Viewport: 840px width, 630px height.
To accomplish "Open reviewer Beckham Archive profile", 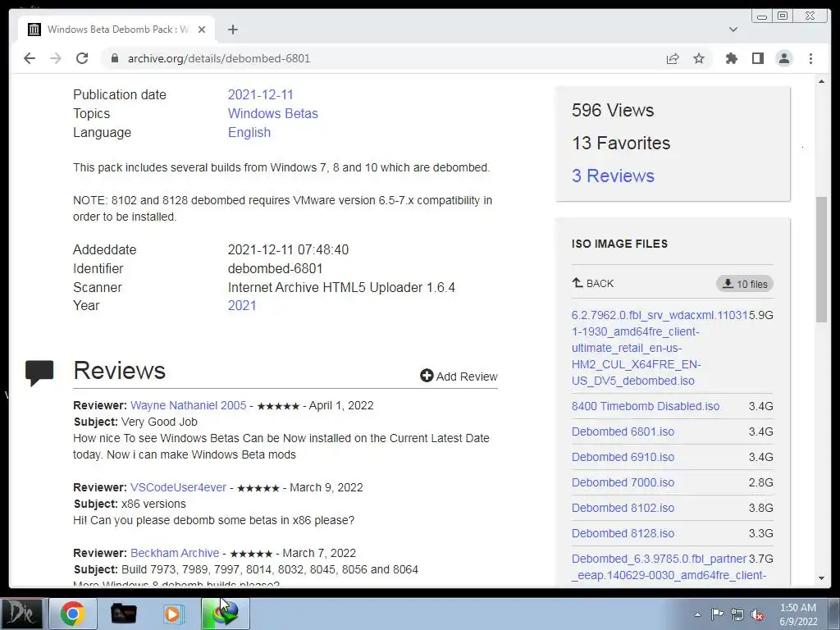I will (x=175, y=553).
